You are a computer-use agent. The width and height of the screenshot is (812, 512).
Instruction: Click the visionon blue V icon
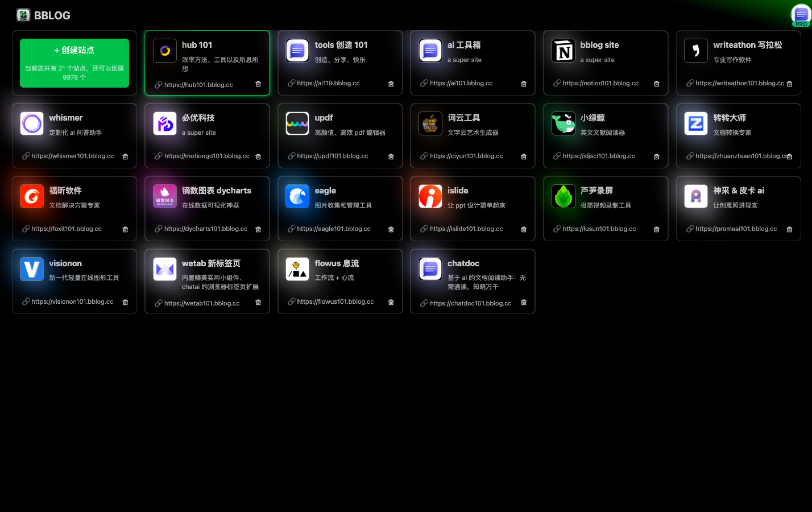(32, 269)
